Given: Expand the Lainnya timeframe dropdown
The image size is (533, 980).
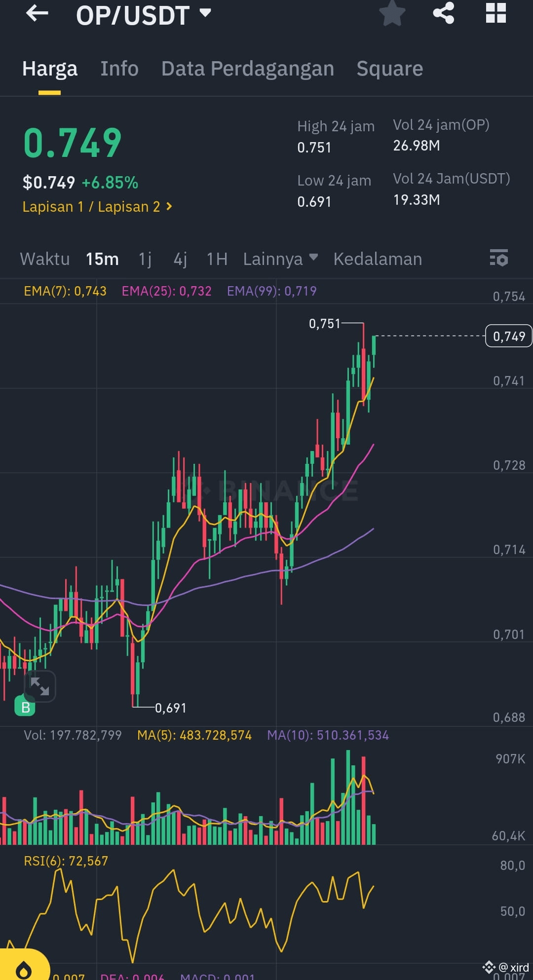Looking at the screenshot, I should 280,259.
